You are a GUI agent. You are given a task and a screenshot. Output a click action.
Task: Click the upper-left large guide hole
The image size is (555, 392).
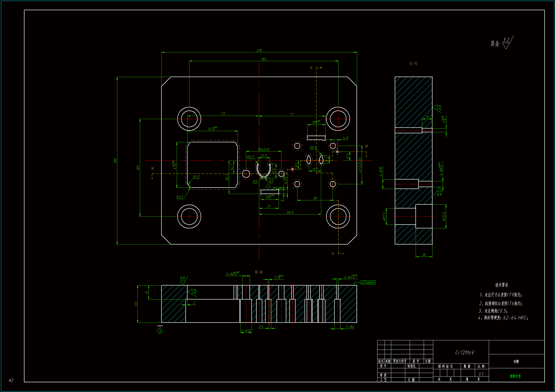tap(189, 119)
